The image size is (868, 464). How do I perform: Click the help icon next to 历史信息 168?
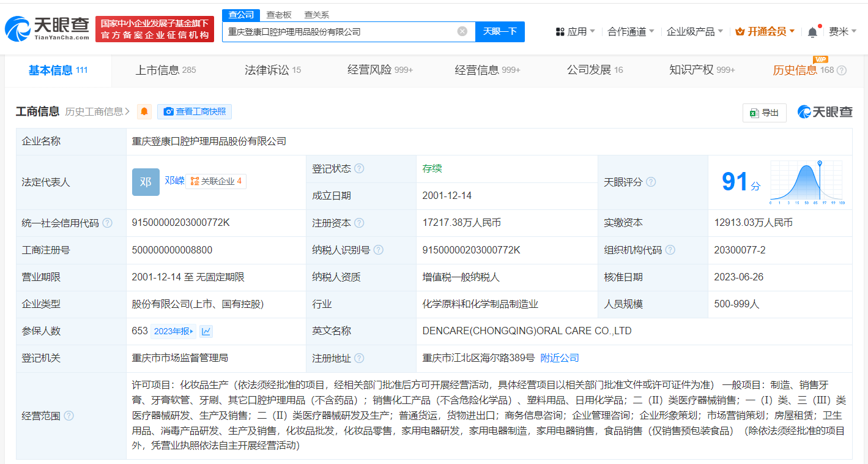(842, 70)
